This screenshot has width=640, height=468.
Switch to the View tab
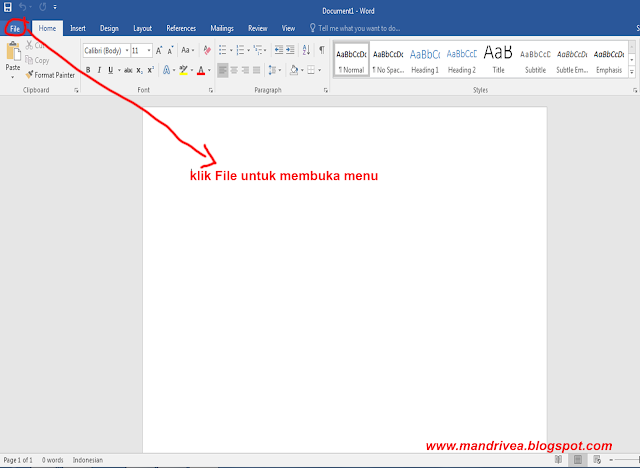[x=288, y=28]
